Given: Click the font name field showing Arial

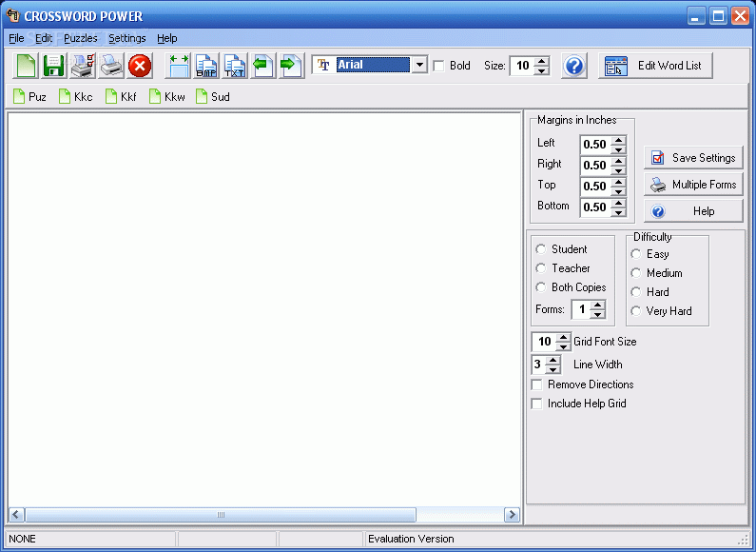Looking at the screenshot, I should [x=373, y=65].
